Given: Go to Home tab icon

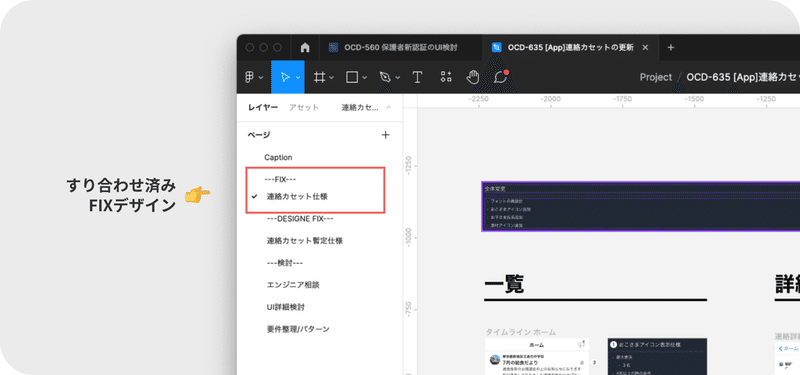Looking at the screenshot, I should point(305,47).
